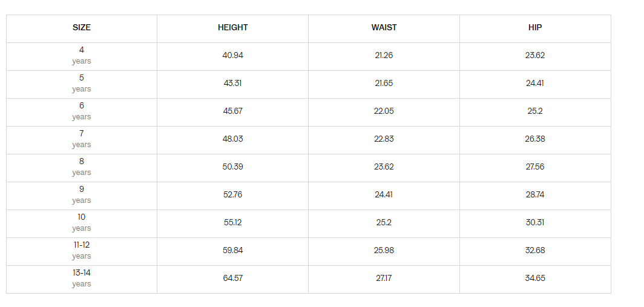
Task: Click the SIZE column header
Action: pos(81,27)
